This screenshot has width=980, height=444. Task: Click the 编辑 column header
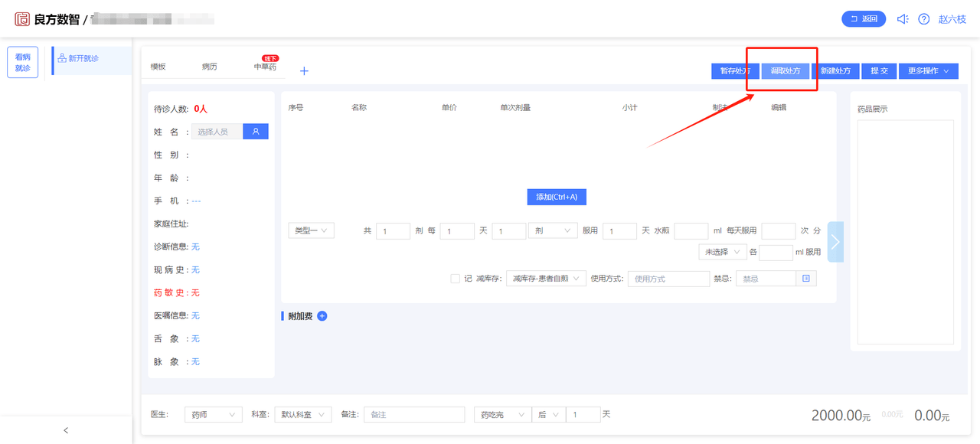[779, 108]
